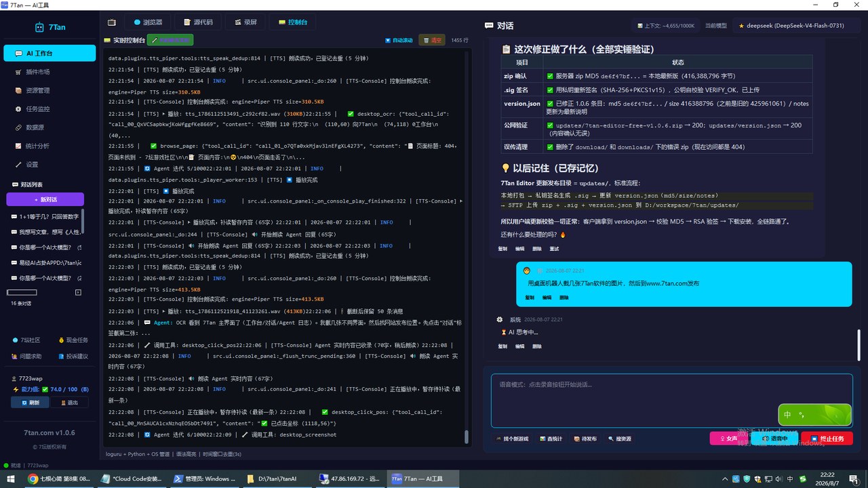Click the 待发布 quick prompt
This screenshot has width=868, height=488.
click(585, 439)
